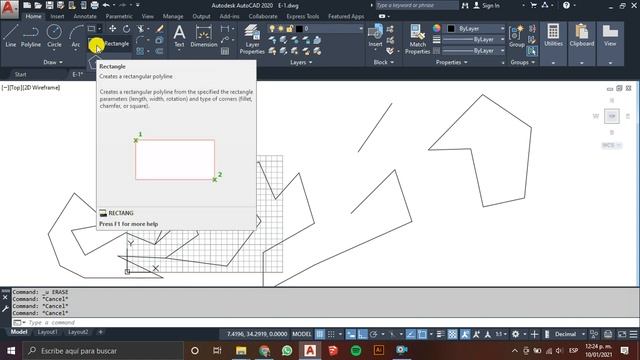Click the MODEL space status button
This screenshot has width=640, height=360.
pos(302,334)
